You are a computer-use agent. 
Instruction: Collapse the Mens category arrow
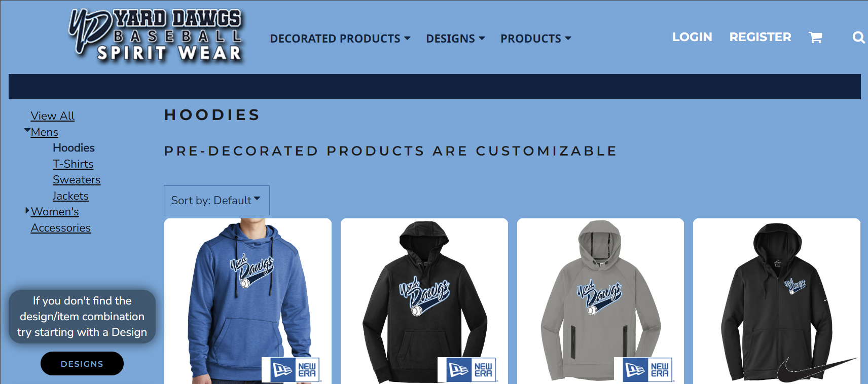(x=27, y=131)
